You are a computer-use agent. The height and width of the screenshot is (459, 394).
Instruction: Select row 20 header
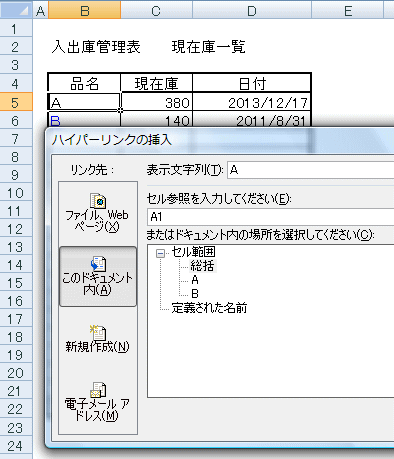[16, 373]
